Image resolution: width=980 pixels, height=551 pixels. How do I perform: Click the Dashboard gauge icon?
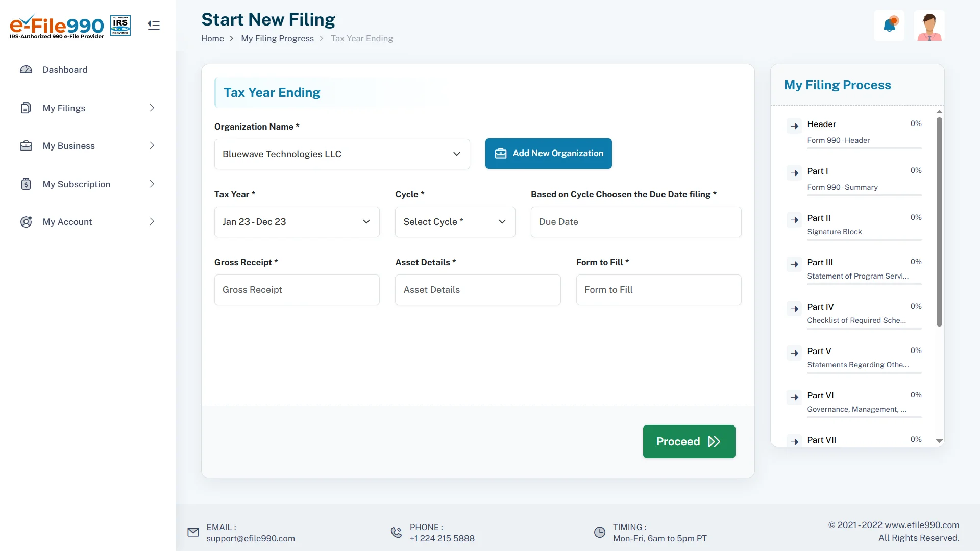pos(26,70)
